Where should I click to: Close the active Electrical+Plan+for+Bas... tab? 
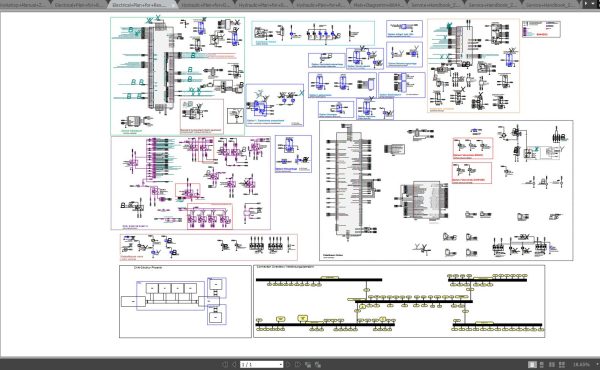pyautogui.click(x=173, y=5)
